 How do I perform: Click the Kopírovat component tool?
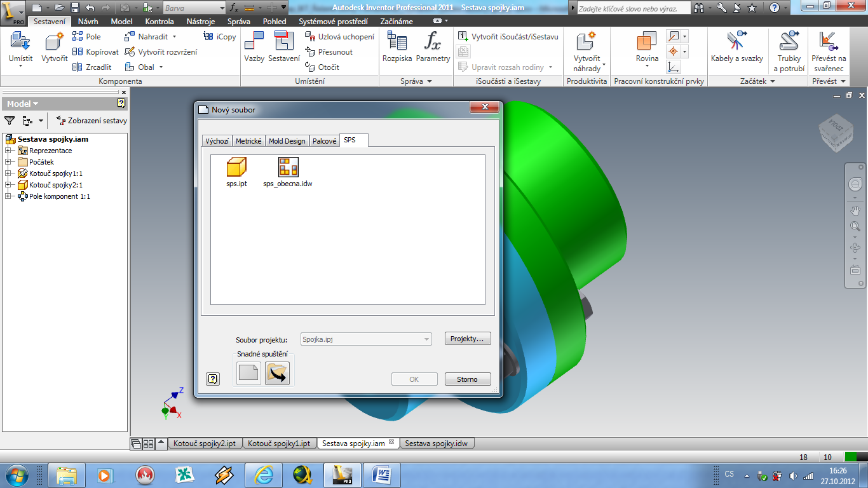pos(95,52)
